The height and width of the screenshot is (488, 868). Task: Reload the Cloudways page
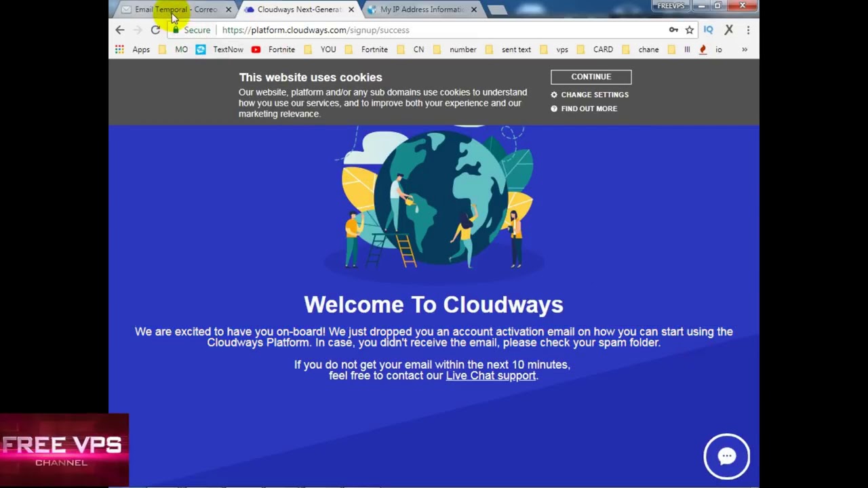(155, 30)
